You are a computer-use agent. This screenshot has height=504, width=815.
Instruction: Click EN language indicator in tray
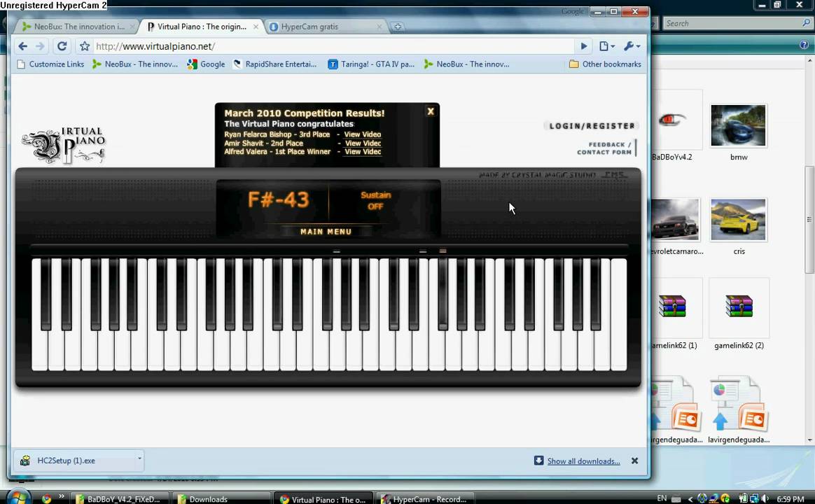click(662, 498)
